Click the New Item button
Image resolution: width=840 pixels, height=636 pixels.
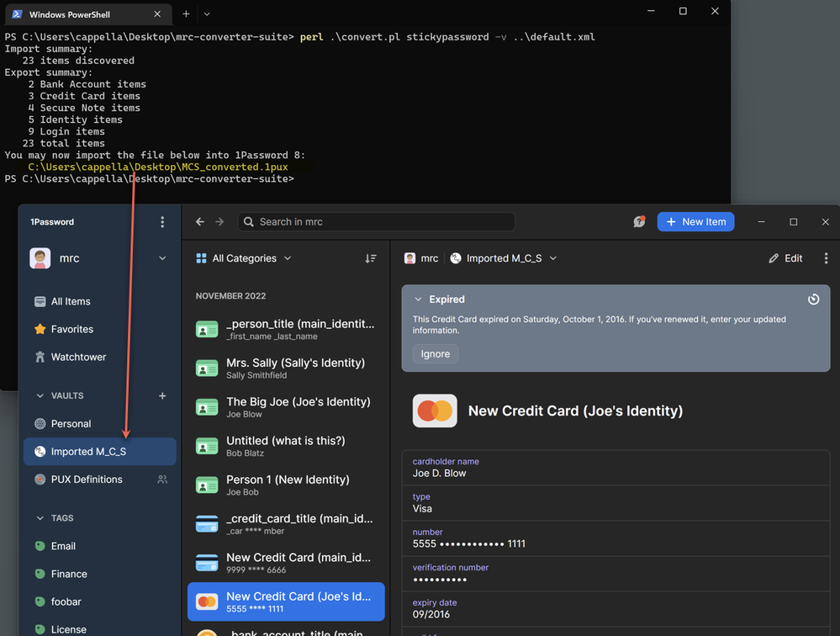tap(695, 222)
